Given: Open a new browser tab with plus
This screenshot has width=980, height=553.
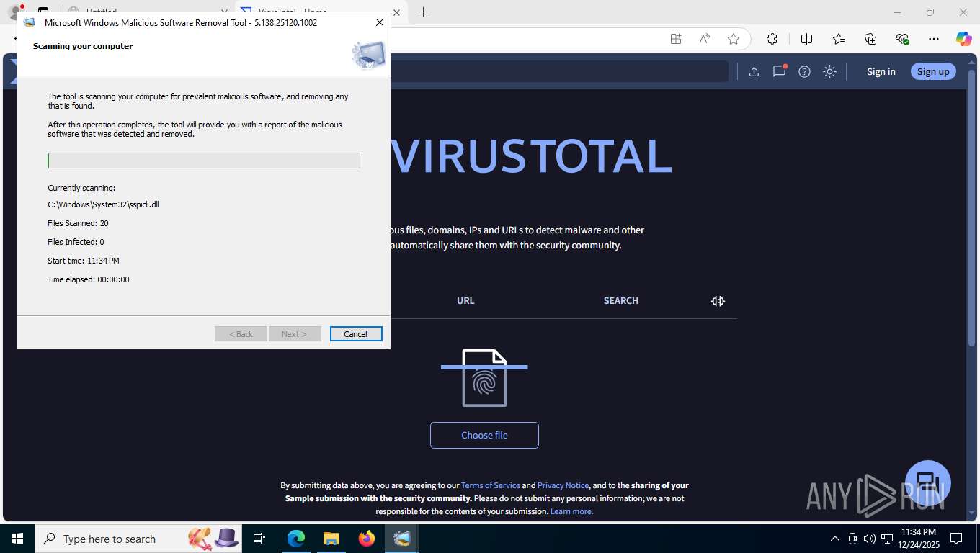Looking at the screenshot, I should click(424, 12).
